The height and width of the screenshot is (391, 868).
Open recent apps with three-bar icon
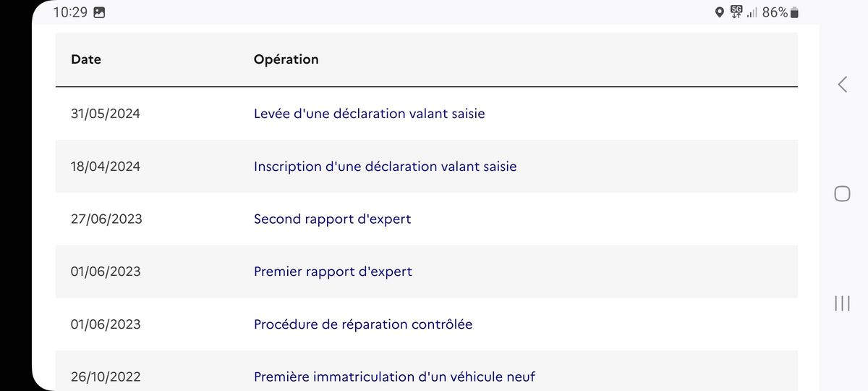(842, 303)
